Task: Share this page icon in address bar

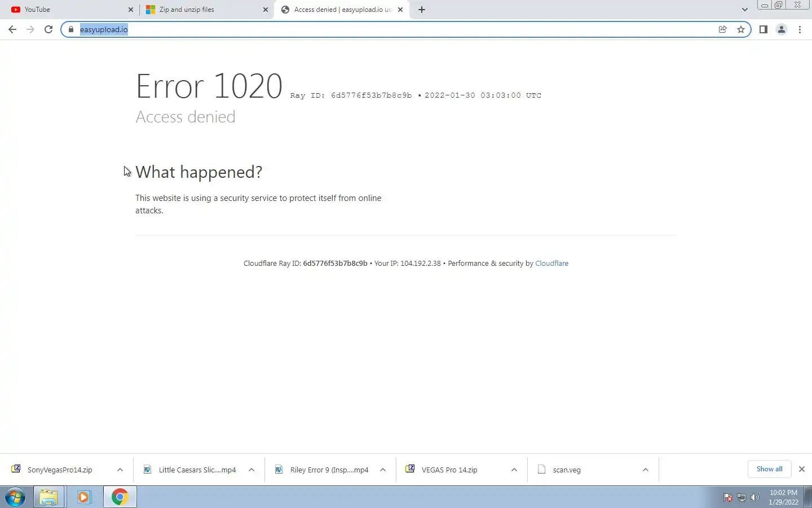Action: pyautogui.click(x=722, y=29)
